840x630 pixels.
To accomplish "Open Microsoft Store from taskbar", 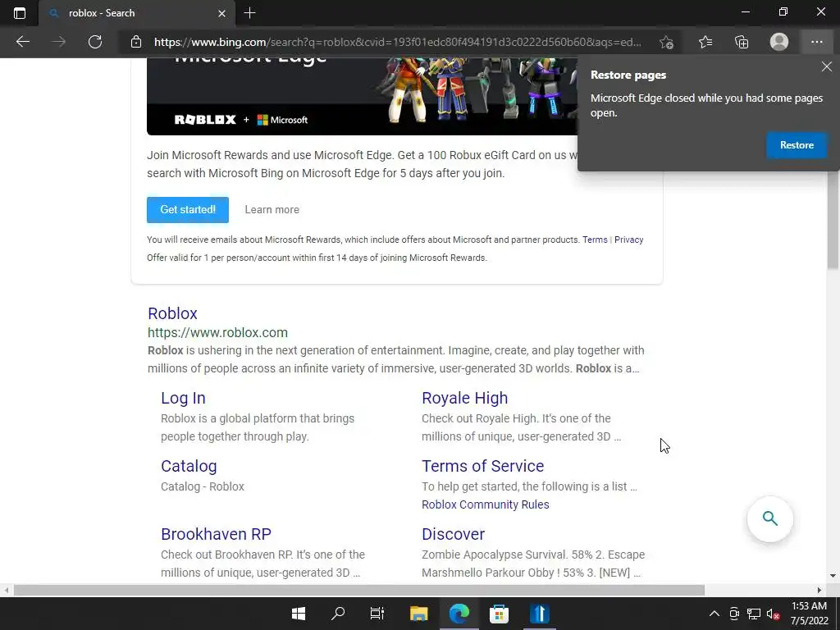I will tap(499, 614).
